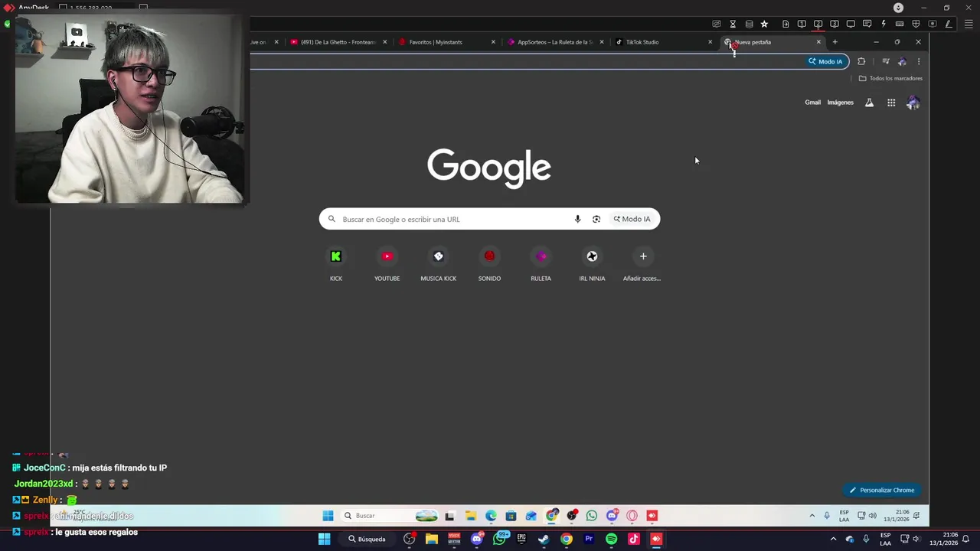Viewport: 980px width, 551px height.
Task: Open local Búsqueda search box
Action: pos(367,540)
